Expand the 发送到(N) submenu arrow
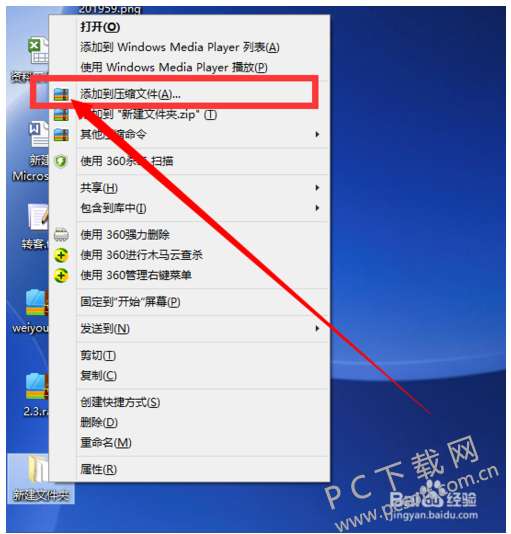Viewport: 511px width, 534px height. click(x=317, y=328)
